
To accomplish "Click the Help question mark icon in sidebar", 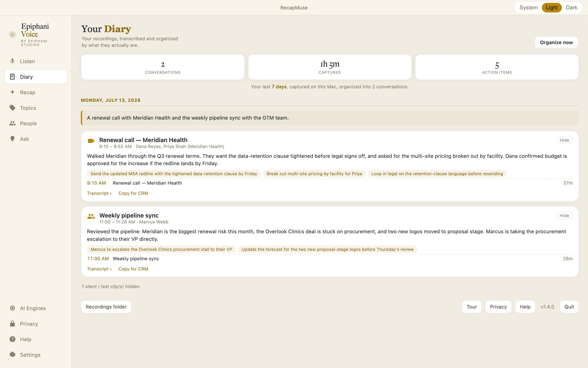I will pyautogui.click(x=12, y=339).
